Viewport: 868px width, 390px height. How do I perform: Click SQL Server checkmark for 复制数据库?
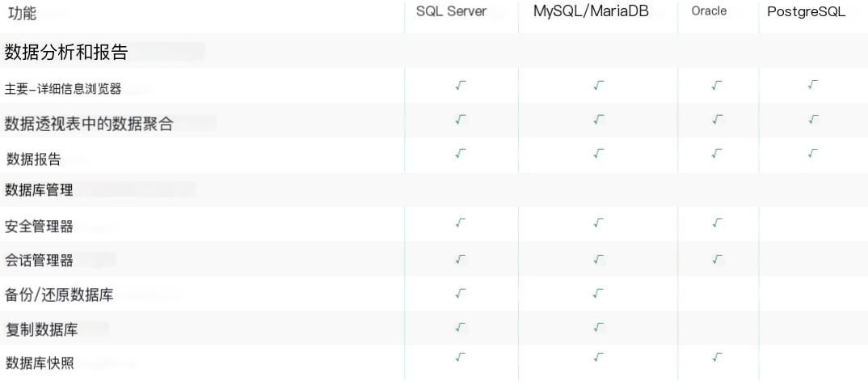point(461,328)
